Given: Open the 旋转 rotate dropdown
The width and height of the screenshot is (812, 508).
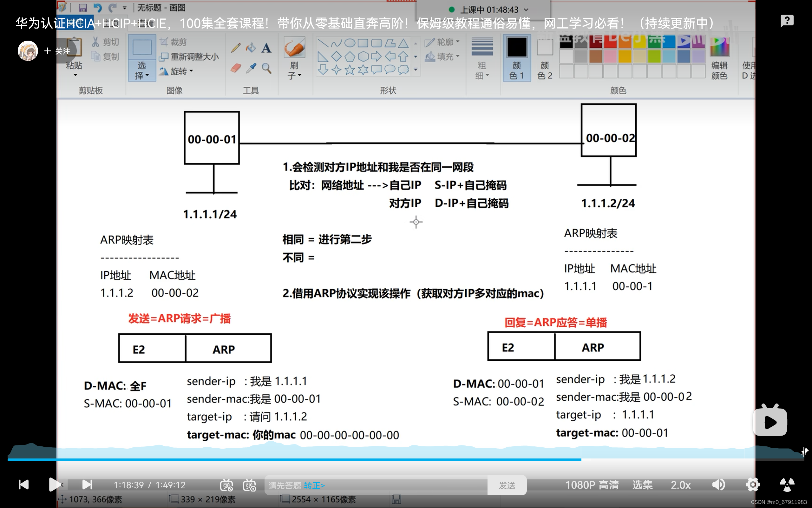Looking at the screenshot, I should point(176,71).
